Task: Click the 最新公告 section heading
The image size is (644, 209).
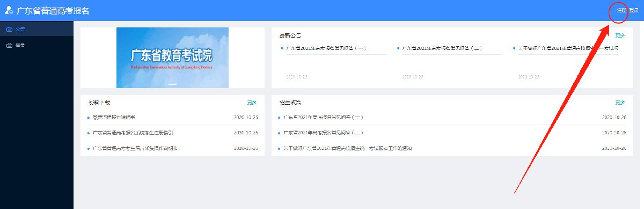Action: 290,35
